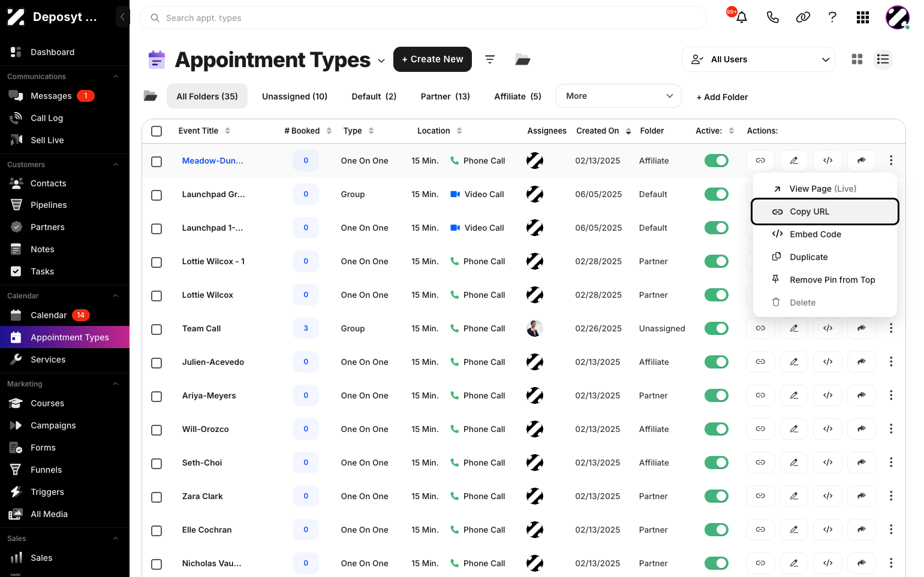Open embed code icon for Meadow-Dun row

click(x=828, y=161)
